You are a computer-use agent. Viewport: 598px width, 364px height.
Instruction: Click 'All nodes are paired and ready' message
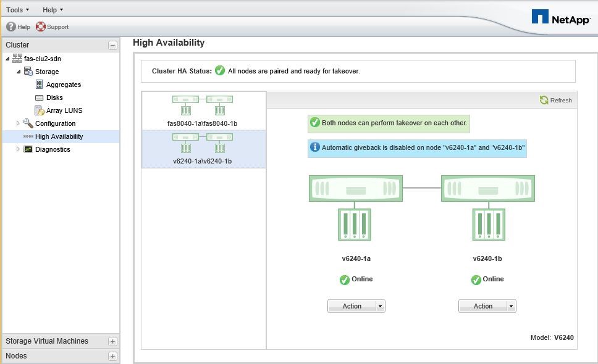click(x=294, y=71)
